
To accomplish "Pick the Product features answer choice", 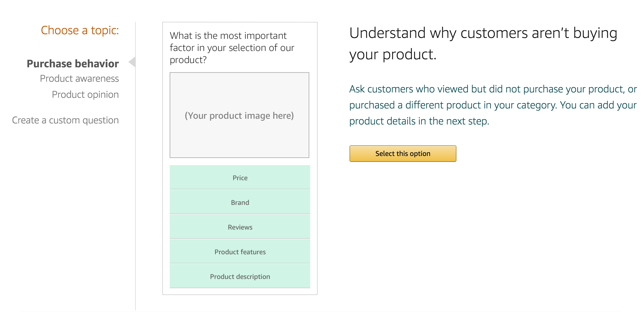I will point(240,251).
